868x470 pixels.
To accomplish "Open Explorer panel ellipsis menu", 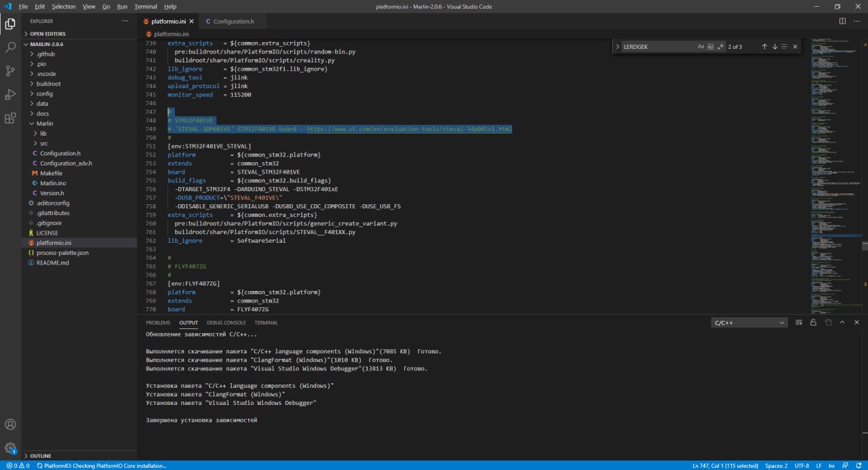I will [x=125, y=21].
